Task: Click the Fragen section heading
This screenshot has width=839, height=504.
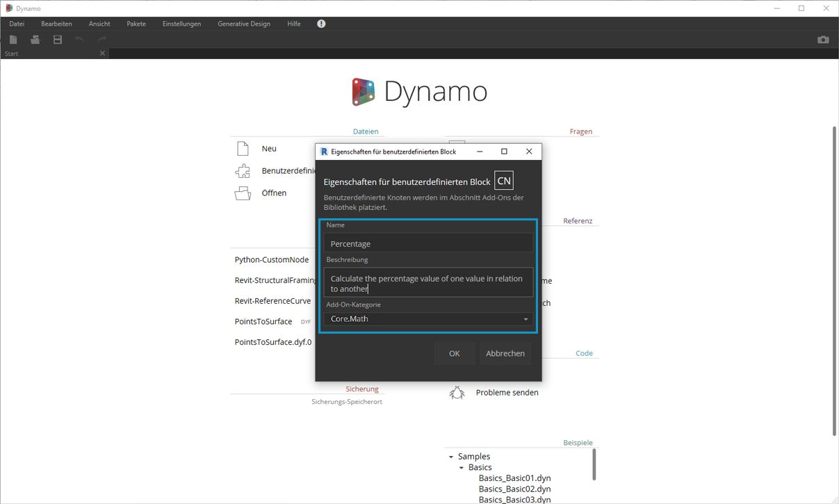Action: (x=581, y=131)
